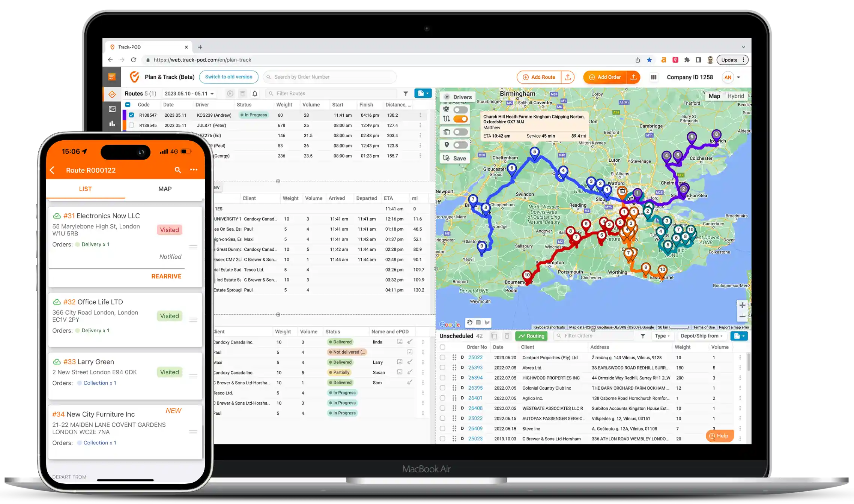Click the download/export icon next to Add Route
Viewport: 854px width, 504px height.
[568, 77]
